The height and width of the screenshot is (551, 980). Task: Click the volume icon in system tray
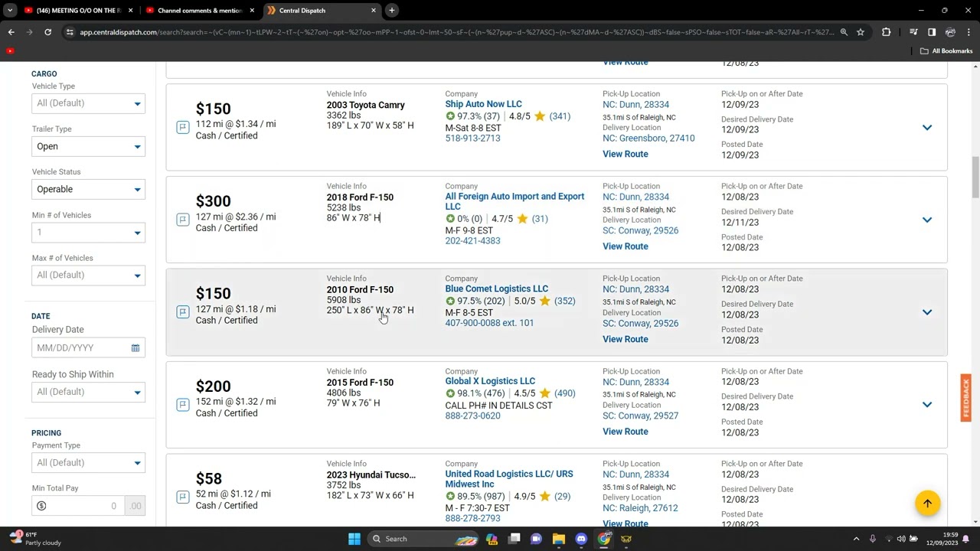click(901, 539)
